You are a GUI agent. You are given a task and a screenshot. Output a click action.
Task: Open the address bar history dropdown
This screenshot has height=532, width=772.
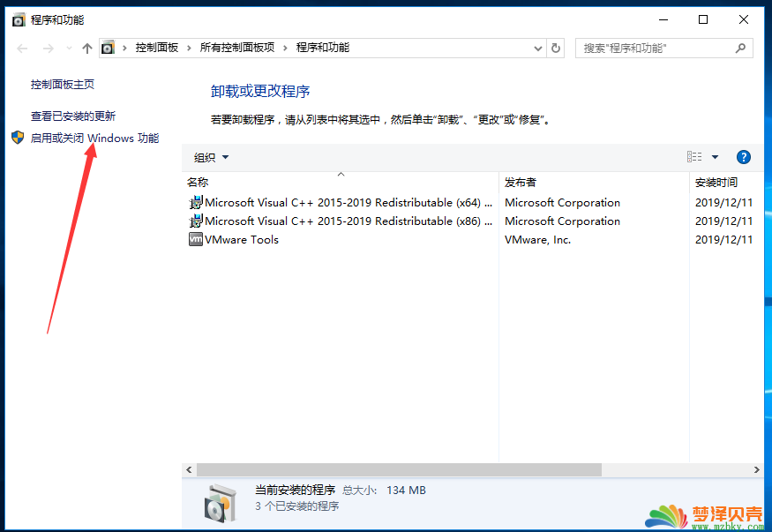click(x=538, y=49)
